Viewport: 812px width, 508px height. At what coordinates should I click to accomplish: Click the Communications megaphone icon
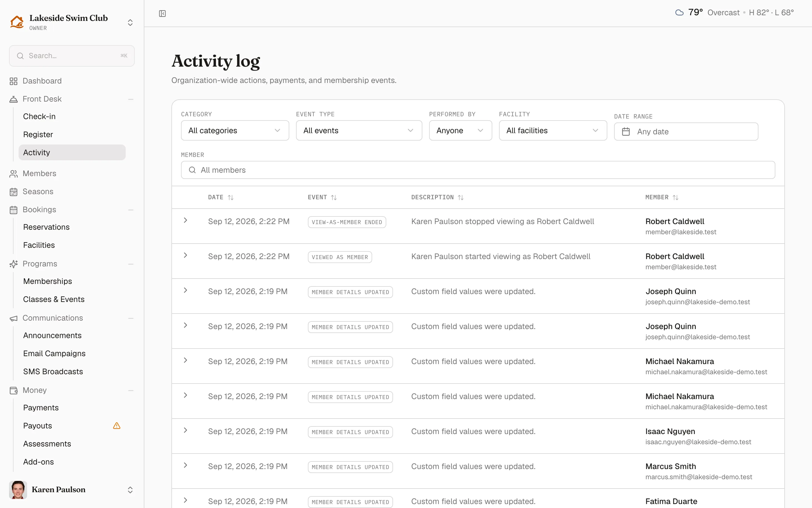pyautogui.click(x=14, y=318)
